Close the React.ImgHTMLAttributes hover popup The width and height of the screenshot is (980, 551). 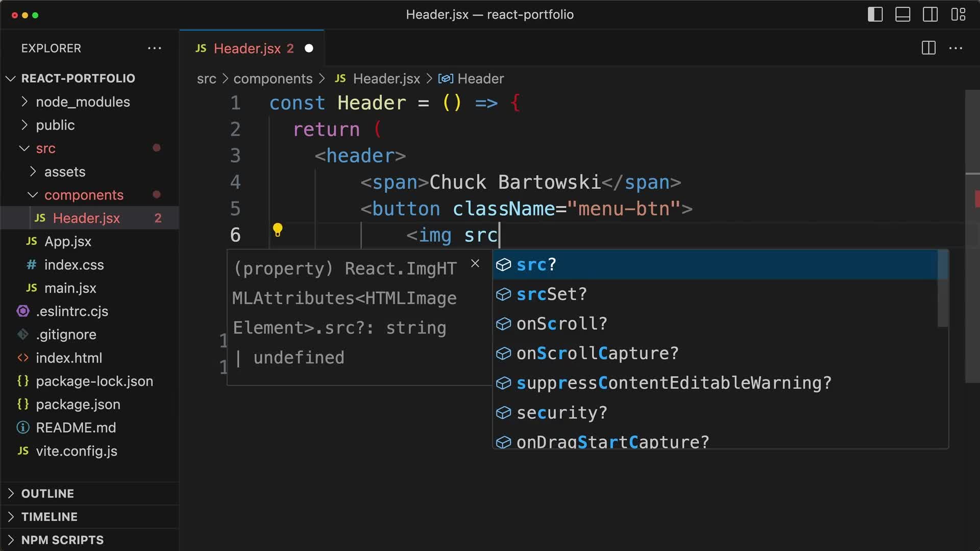475,263
